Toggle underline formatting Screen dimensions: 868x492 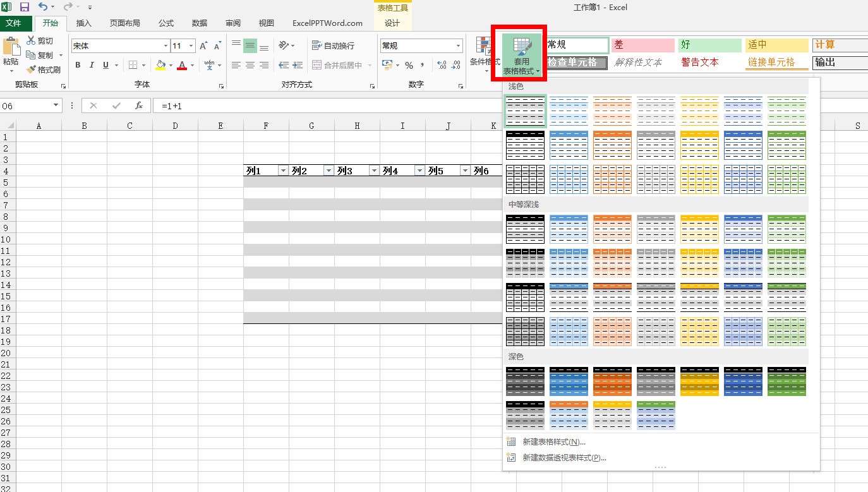(x=105, y=65)
